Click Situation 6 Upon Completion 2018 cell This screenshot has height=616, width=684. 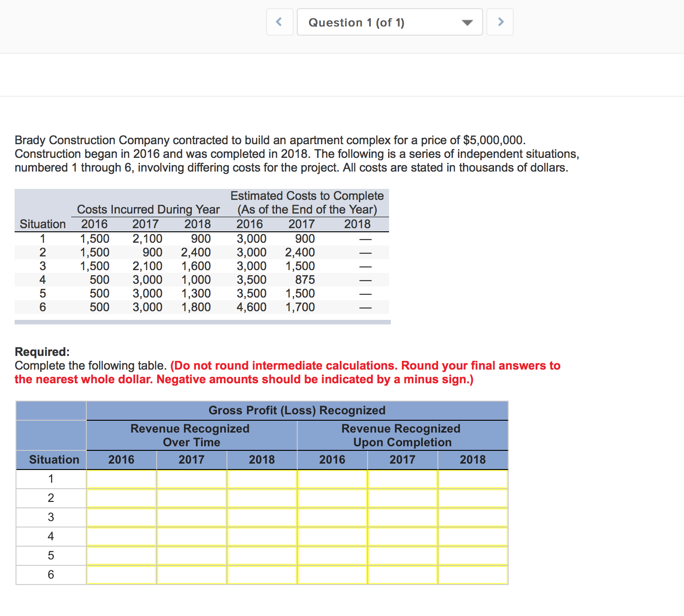[x=473, y=575]
